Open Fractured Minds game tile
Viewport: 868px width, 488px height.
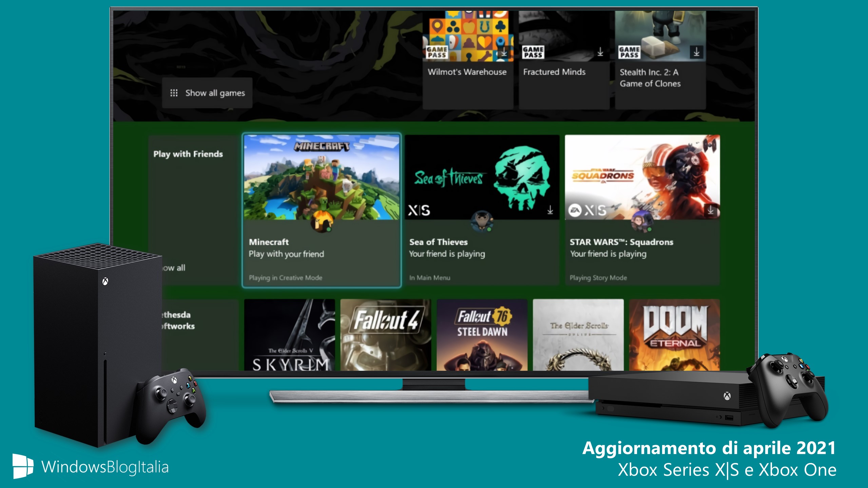(x=564, y=60)
